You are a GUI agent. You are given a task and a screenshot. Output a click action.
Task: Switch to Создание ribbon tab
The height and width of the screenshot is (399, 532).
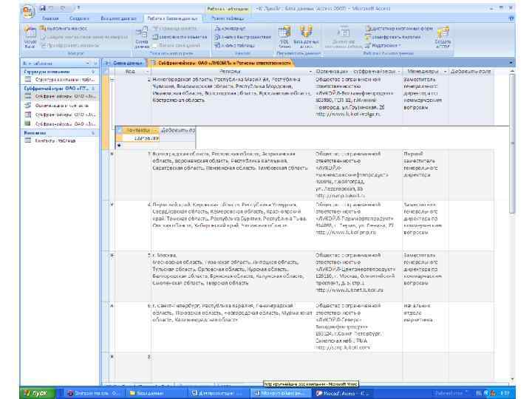tap(79, 18)
